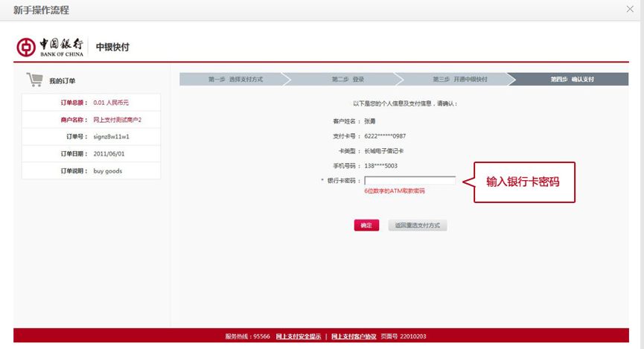Click the 订单日期 2011/06/01 row
Image resolution: width=644 pixels, height=349 pixels.
click(x=91, y=154)
